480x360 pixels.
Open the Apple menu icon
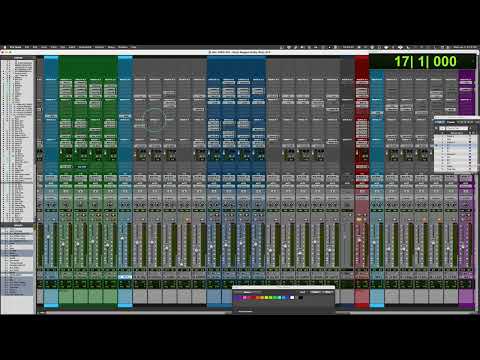click(x=5, y=47)
